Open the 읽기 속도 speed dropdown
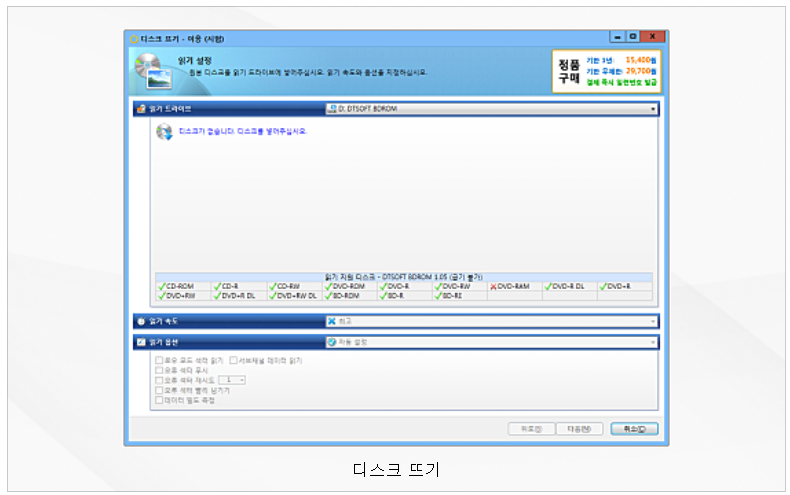790x495 pixels. click(492, 321)
